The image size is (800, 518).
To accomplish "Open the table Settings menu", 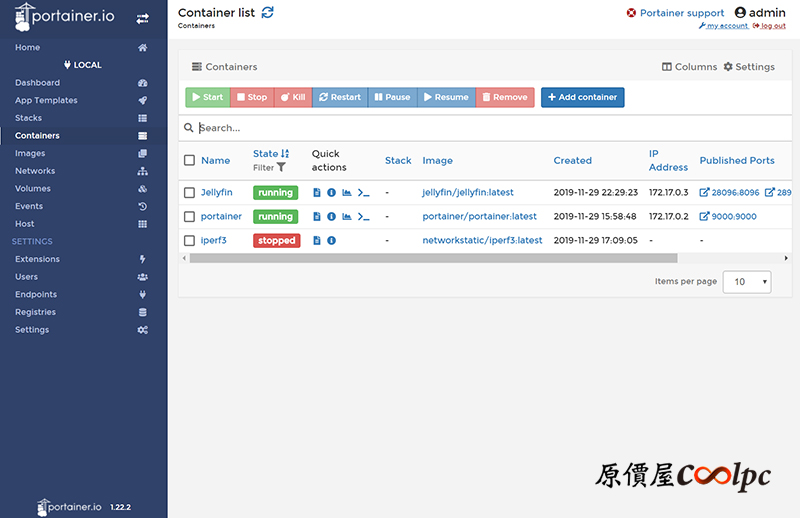I will (749, 67).
